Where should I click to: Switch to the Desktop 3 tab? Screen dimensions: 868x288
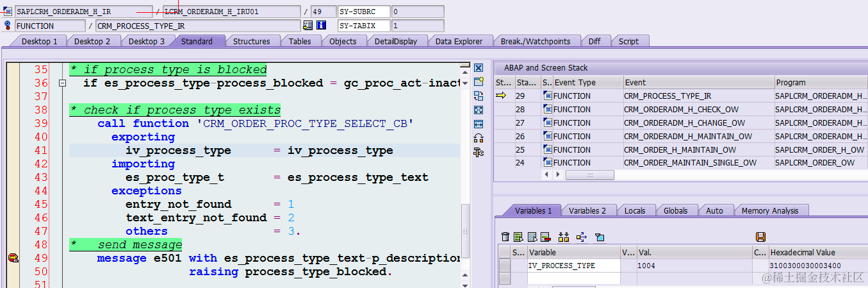click(146, 41)
